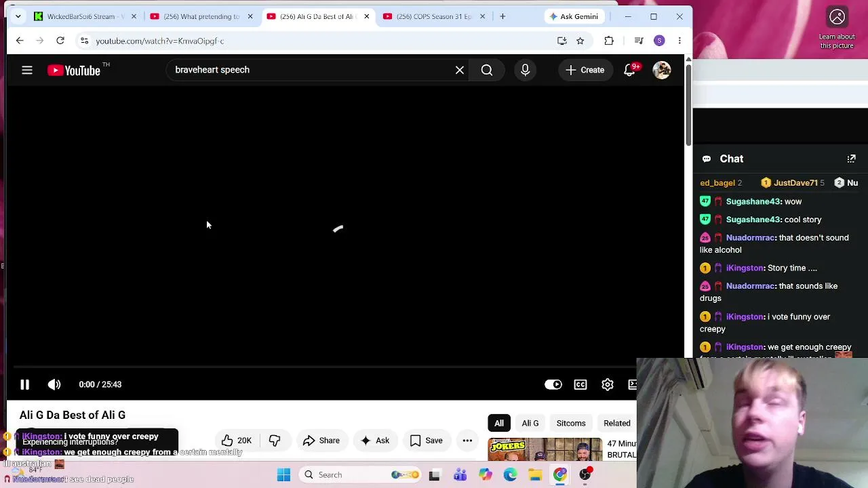The height and width of the screenshot is (488, 868).
Task: Switch to the COPS Season 31 tab
Action: click(434, 16)
